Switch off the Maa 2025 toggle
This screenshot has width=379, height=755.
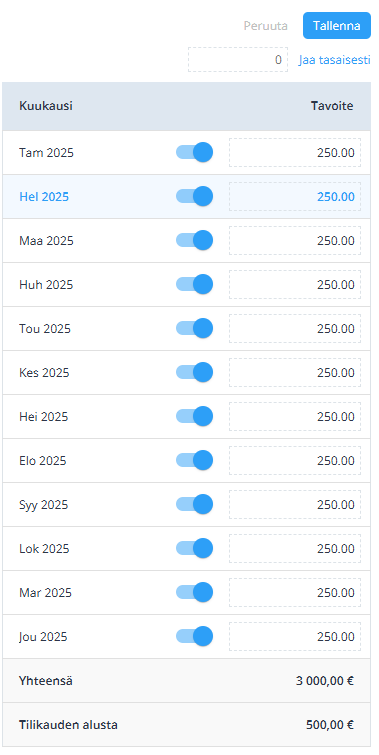coord(194,240)
